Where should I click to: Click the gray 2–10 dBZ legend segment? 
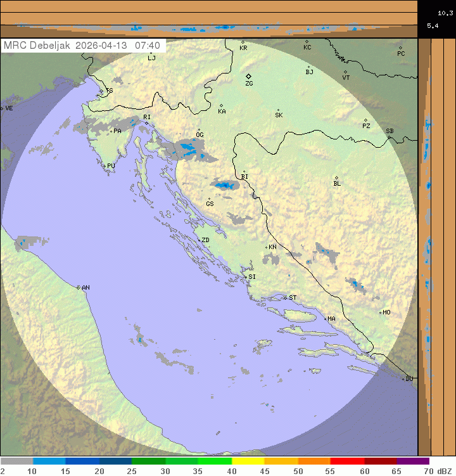[16, 461]
